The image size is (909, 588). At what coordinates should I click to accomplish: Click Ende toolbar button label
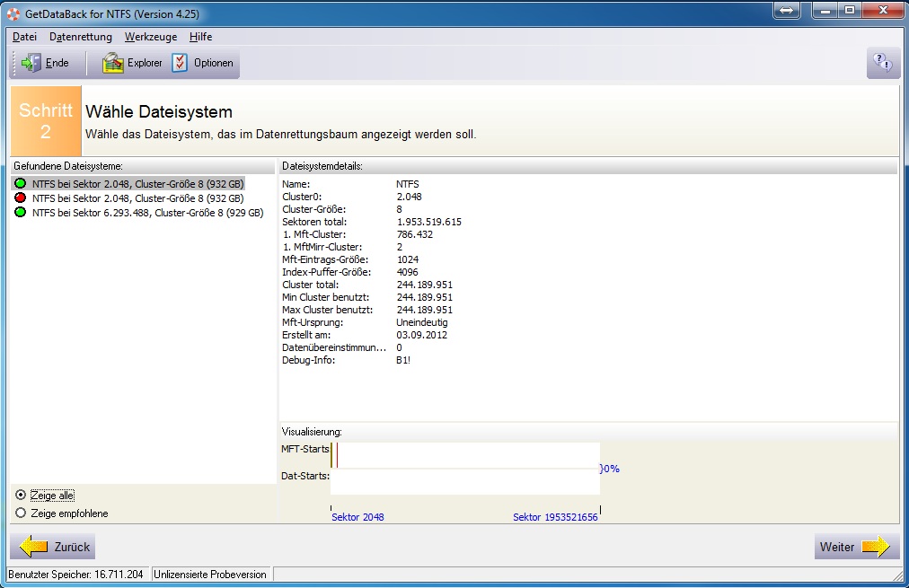click(57, 63)
